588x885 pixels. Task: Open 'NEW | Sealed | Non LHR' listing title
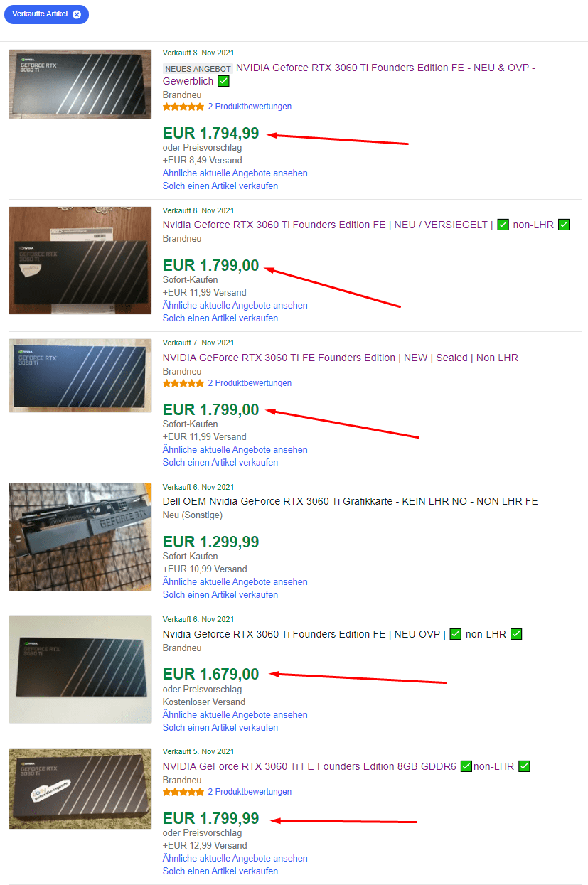click(x=341, y=358)
